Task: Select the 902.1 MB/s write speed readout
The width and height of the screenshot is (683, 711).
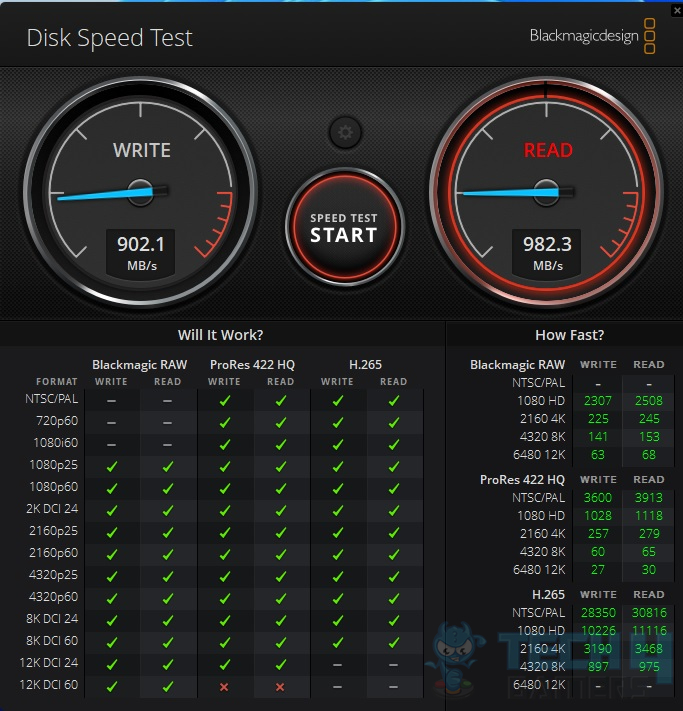Action: (141, 253)
